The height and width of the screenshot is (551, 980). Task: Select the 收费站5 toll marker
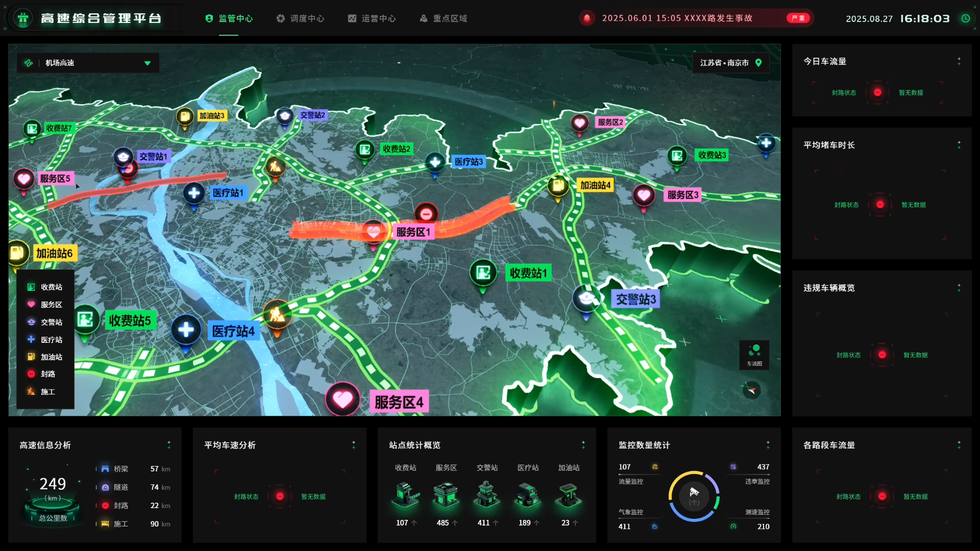point(86,320)
